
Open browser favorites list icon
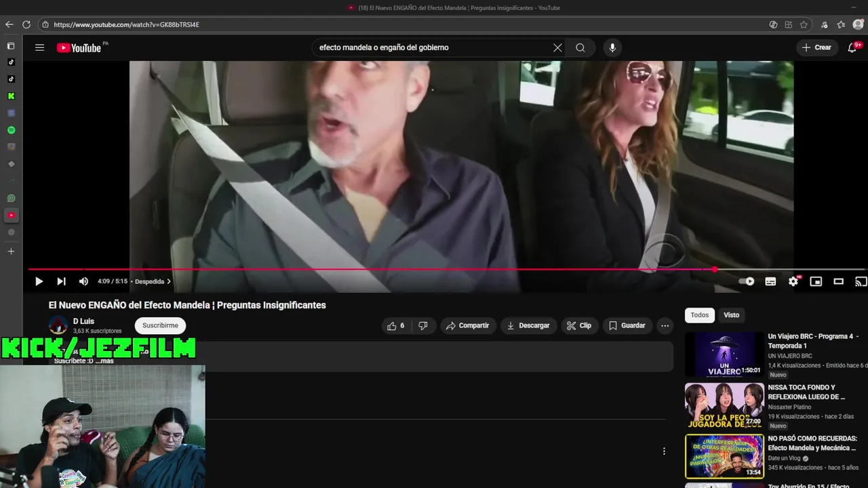(x=841, y=24)
